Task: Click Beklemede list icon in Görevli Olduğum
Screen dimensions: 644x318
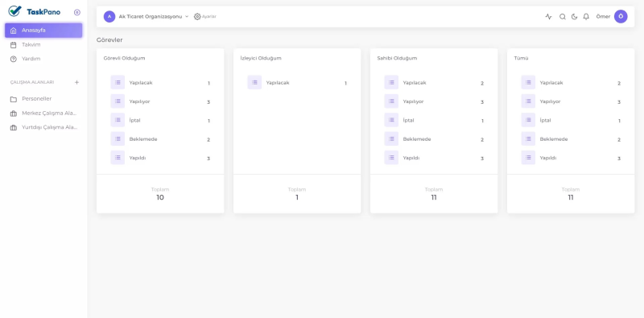Action: [118, 138]
